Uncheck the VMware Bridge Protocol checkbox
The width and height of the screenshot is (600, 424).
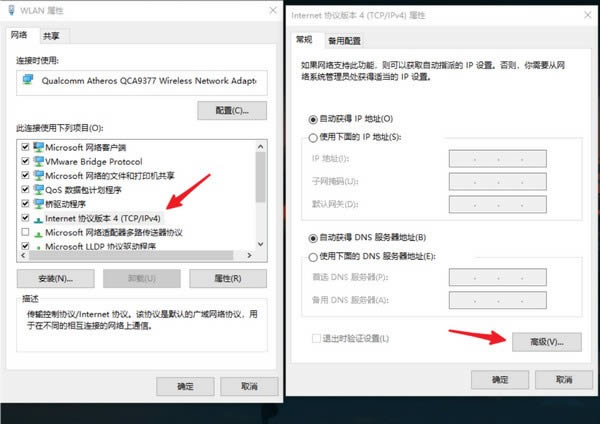coord(24,161)
